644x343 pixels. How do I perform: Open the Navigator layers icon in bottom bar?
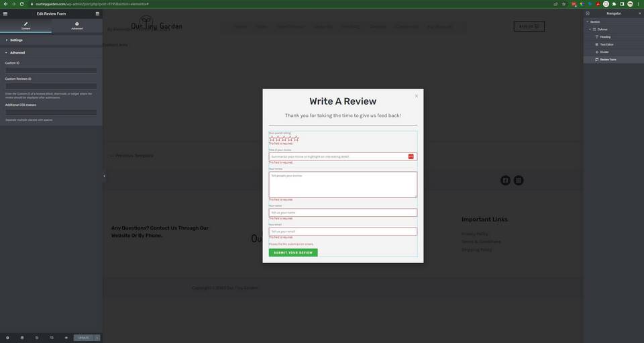coord(22,338)
